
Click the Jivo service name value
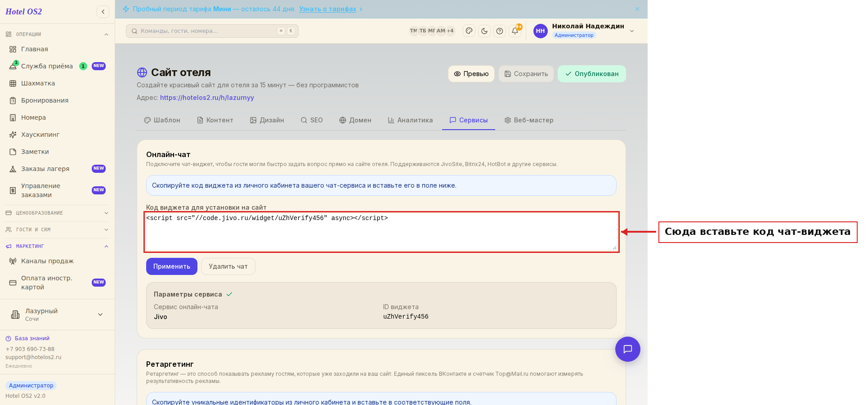pos(161,317)
